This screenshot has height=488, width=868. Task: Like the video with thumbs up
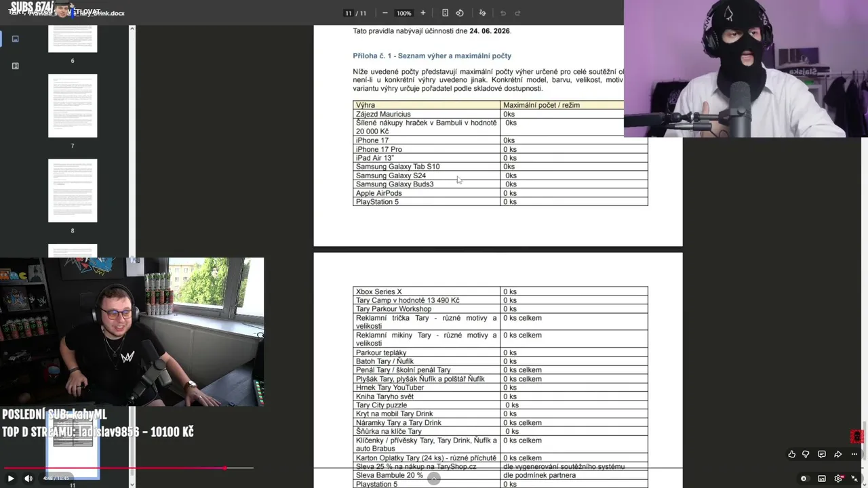(791, 454)
